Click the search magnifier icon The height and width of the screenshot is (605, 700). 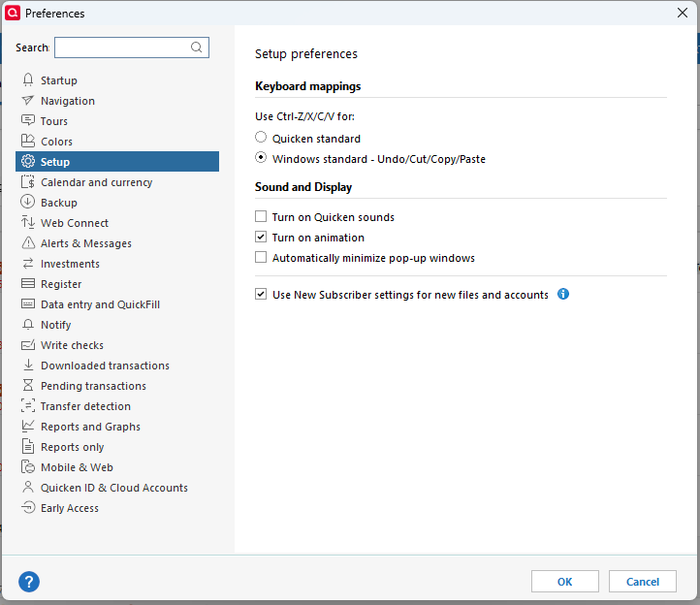click(197, 48)
